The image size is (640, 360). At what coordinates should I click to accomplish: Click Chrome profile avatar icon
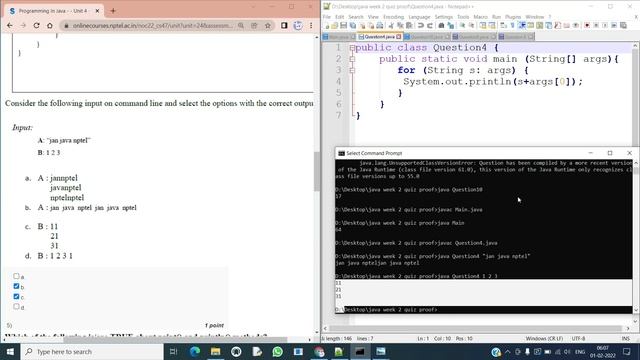[298, 25]
